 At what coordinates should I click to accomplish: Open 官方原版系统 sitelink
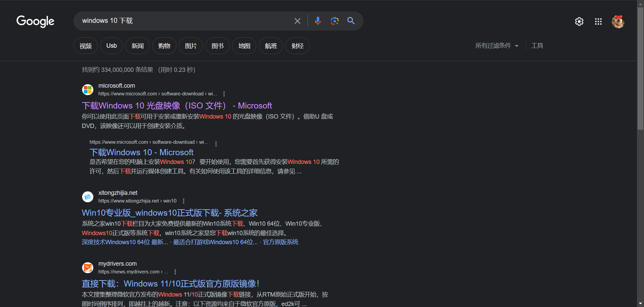280,242
